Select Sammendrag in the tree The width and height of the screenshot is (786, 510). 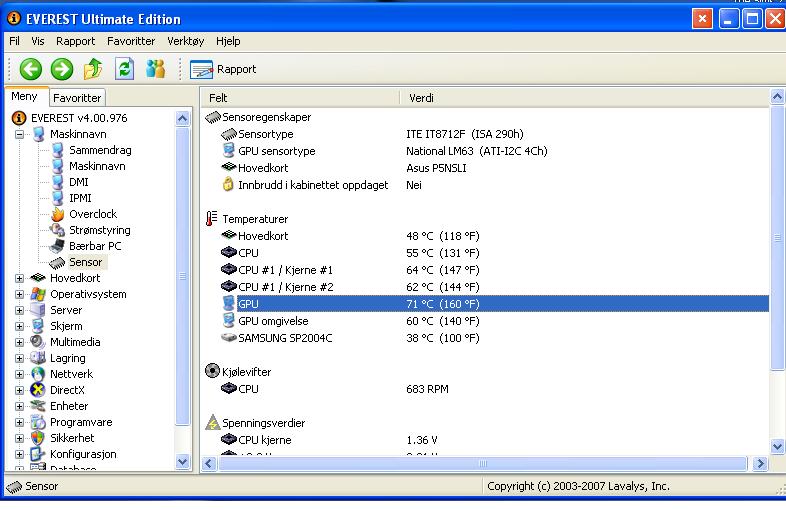(x=100, y=150)
